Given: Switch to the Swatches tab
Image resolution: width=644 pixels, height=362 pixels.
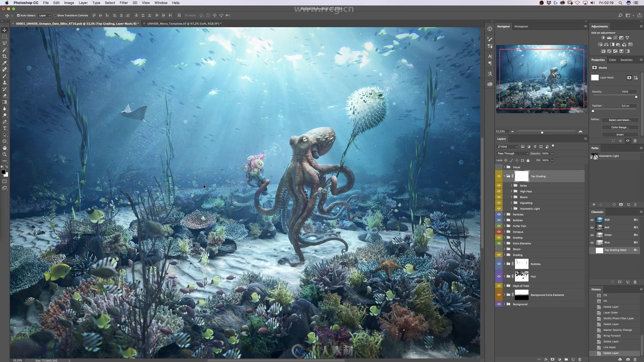Looking at the screenshot, I should [626, 60].
